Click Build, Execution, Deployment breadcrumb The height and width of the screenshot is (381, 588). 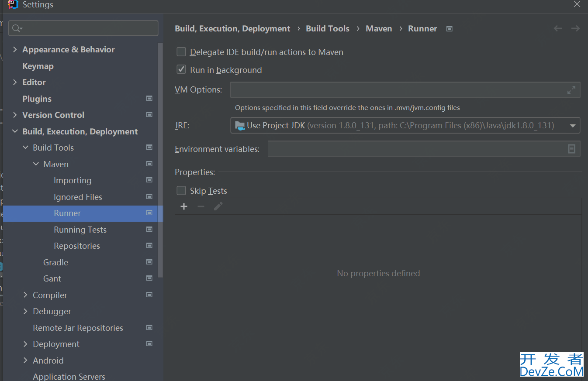(232, 28)
